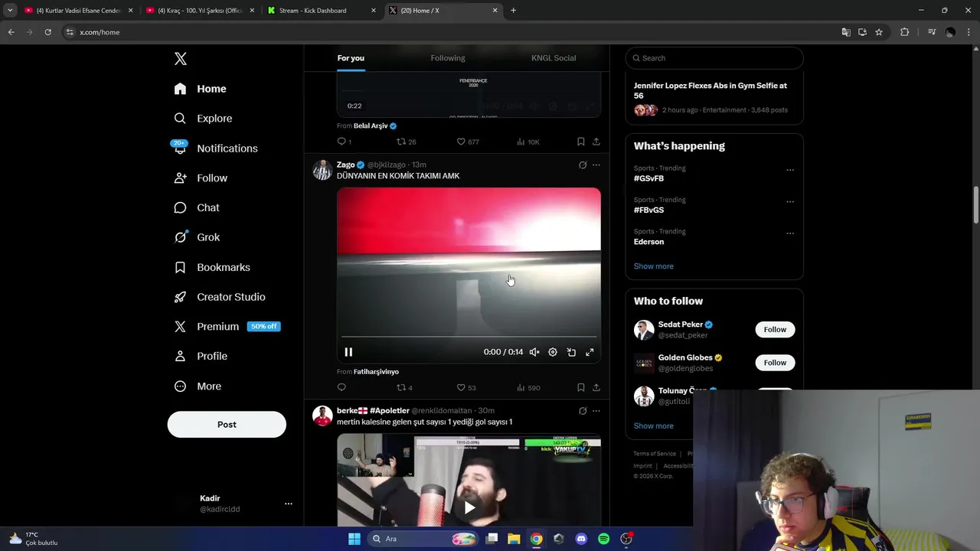Reply to the Zago post
Screen dimensions: 980x551
[x=341, y=387]
